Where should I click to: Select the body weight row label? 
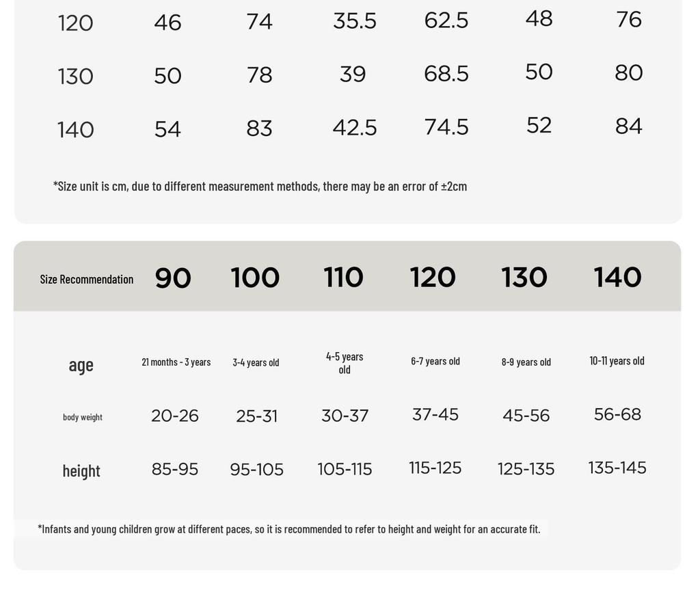[83, 417]
